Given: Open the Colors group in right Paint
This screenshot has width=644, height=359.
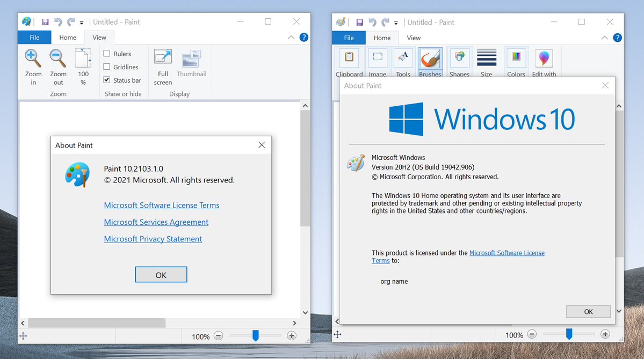Looking at the screenshot, I should [x=516, y=63].
